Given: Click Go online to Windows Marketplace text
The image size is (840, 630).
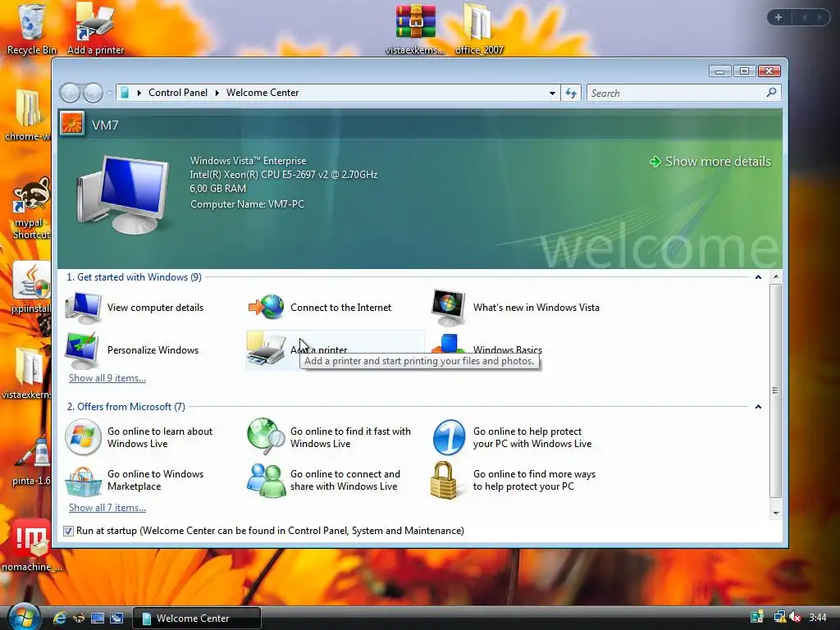Looking at the screenshot, I should click(x=155, y=480).
